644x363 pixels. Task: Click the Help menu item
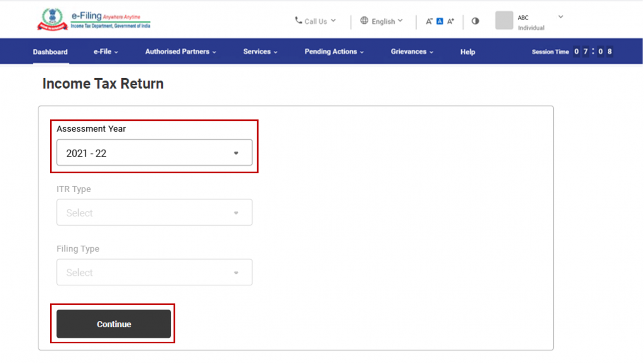point(467,51)
